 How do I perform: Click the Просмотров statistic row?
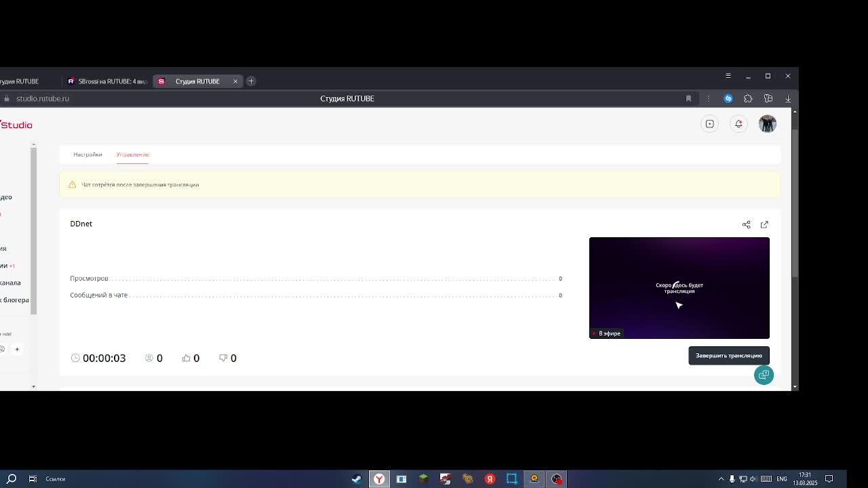[x=316, y=279]
